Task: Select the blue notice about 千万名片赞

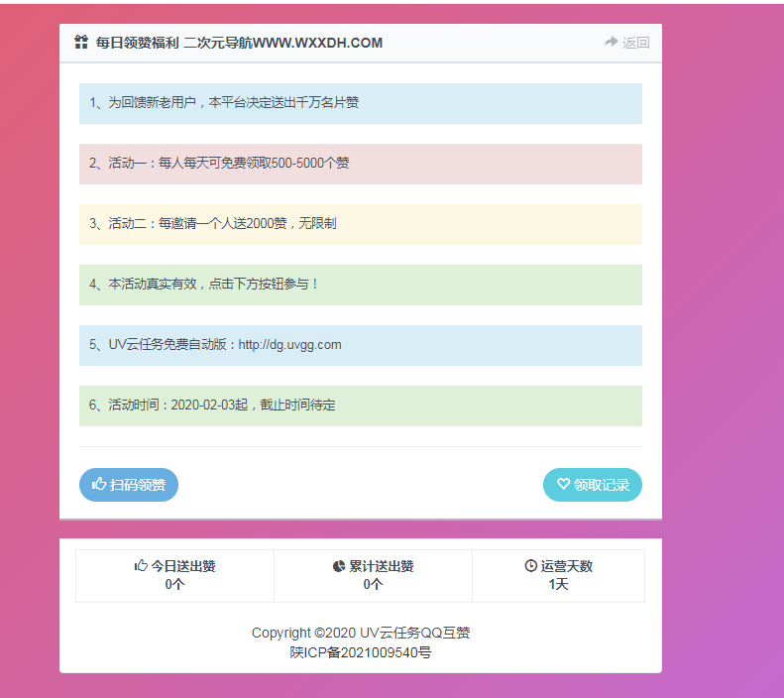Action: coord(360,103)
